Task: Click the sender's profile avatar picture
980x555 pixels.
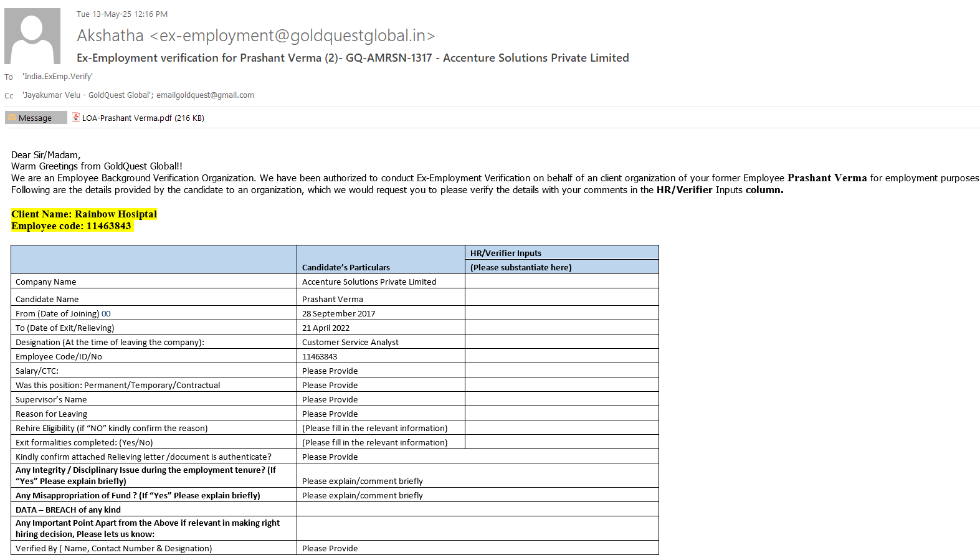Action: tap(32, 36)
